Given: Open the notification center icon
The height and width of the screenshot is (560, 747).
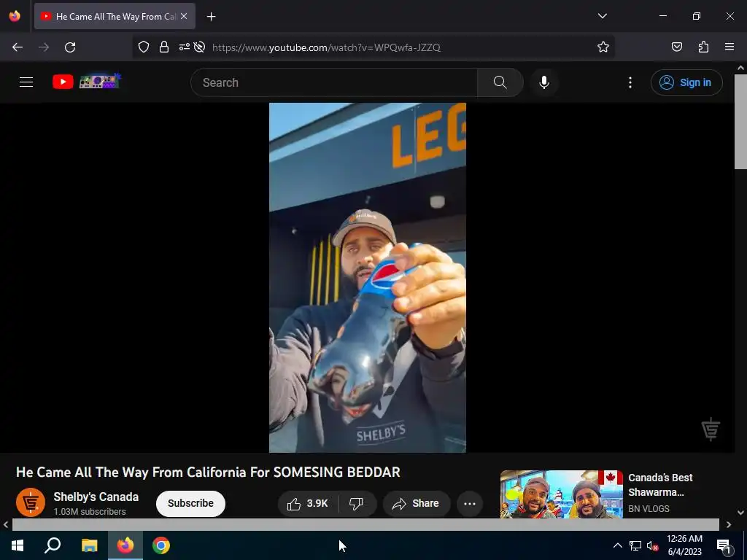Looking at the screenshot, I should click(724, 545).
